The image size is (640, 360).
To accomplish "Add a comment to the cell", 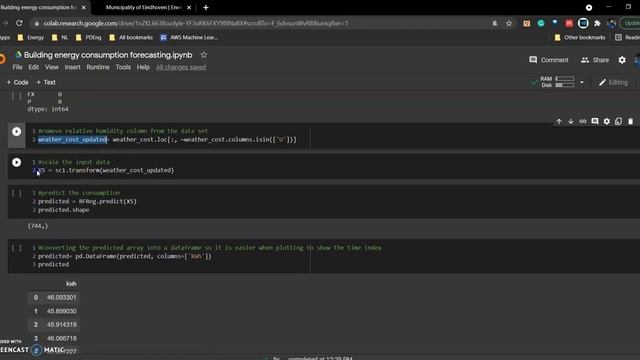I will pyautogui.click(x=595, y=121).
